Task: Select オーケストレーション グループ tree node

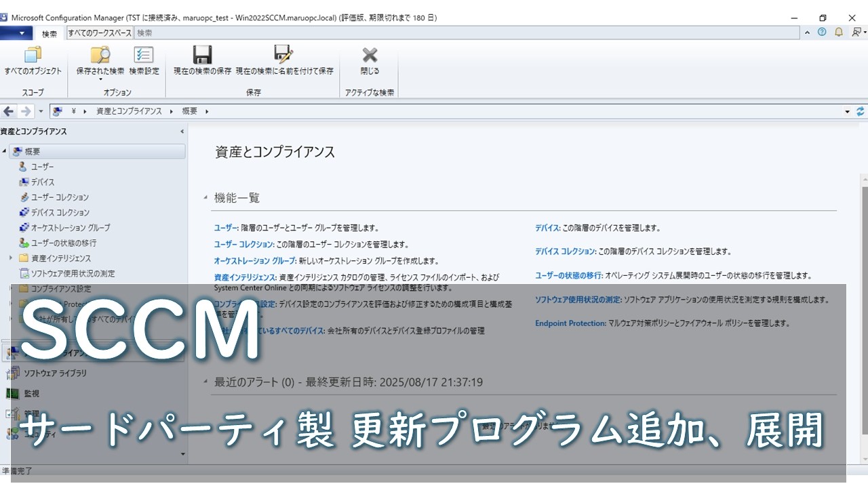Action: 71,228
